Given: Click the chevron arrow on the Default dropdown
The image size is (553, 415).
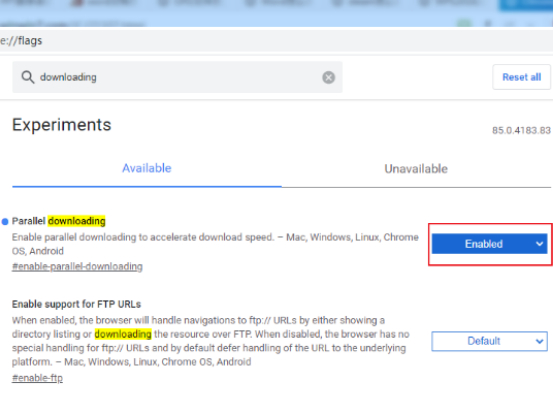Looking at the screenshot, I should click(x=539, y=341).
